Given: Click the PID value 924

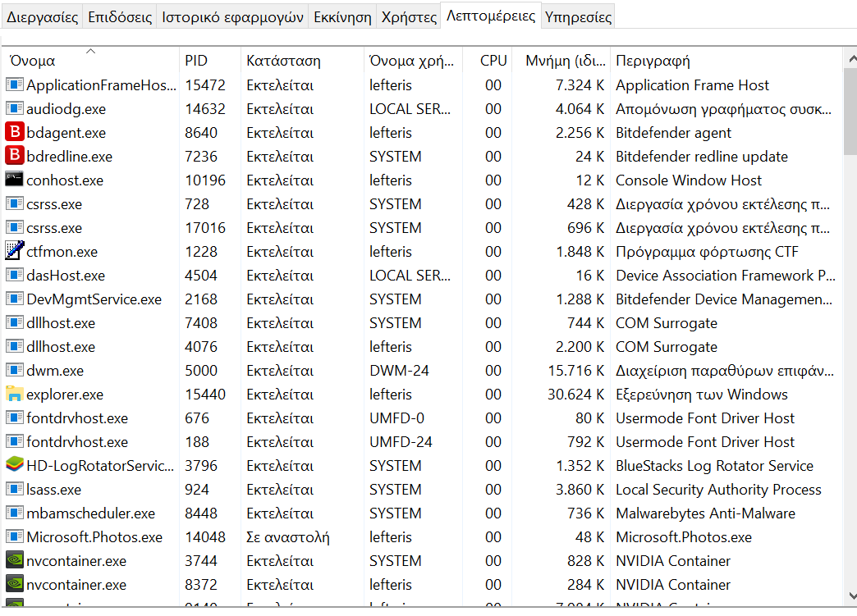Looking at the screenshot, I should tap(196, 490).
